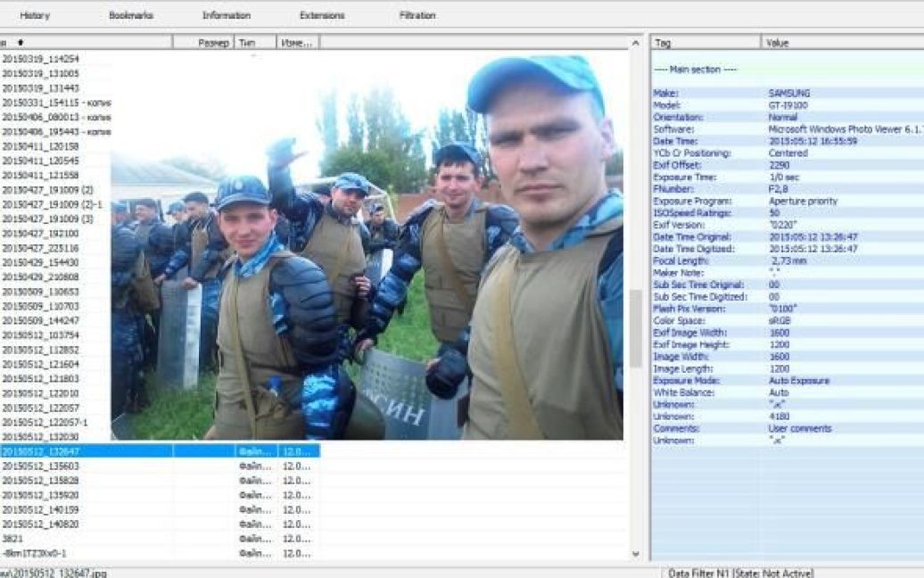Select file 20150427_191009 (2)-1
Viewport: 924px width, 578px height.
(52, 204)
